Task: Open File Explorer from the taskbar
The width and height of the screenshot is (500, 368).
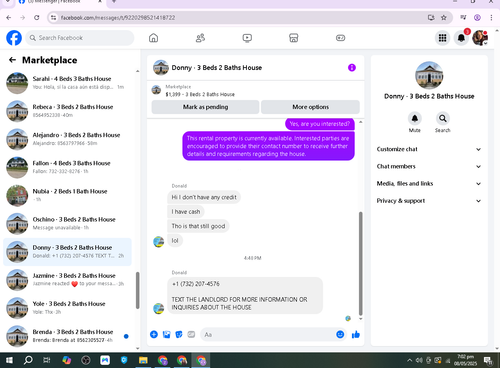Action: [143, 360]
